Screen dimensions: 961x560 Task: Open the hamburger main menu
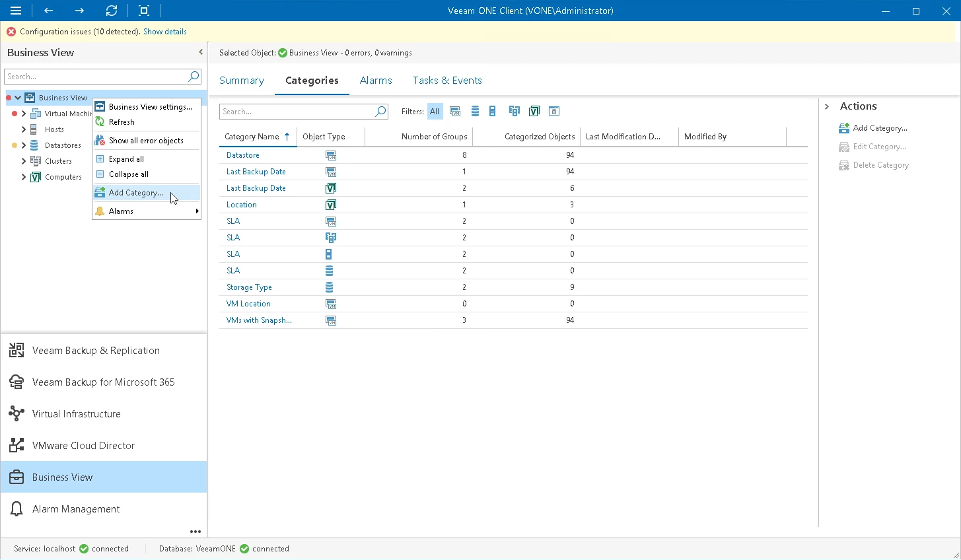(16, 11)
